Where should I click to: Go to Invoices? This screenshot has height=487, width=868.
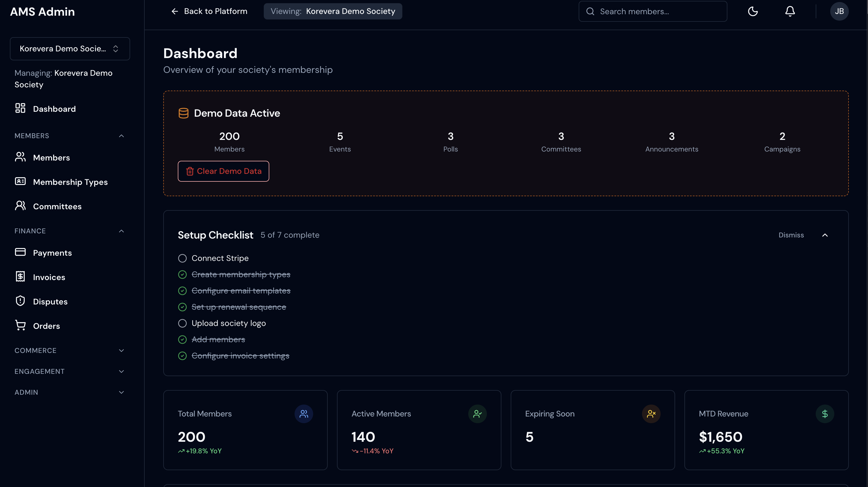click(x=70, y=277)
